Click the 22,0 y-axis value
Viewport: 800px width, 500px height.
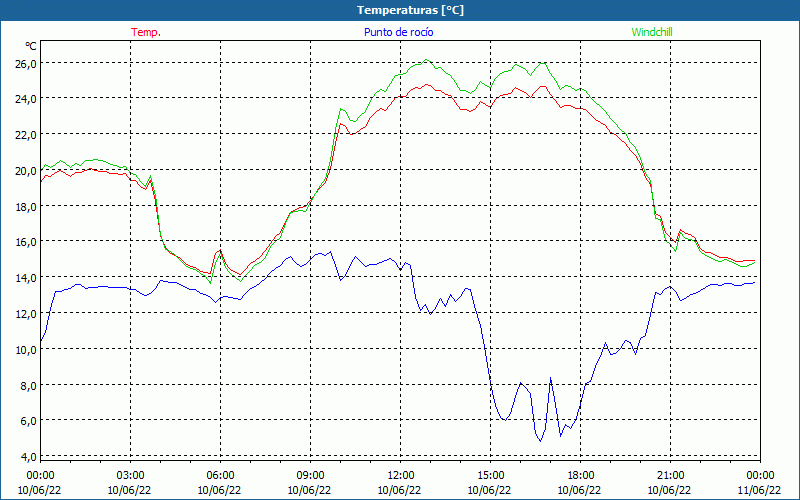pyautogui.click(x=26, y=134)
